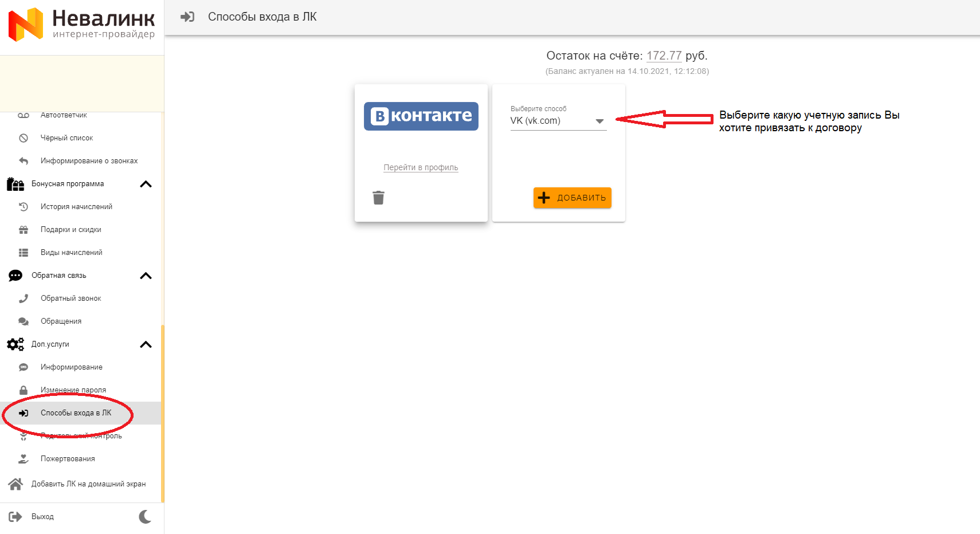Image resolution: width=980 pixels, height=534 pixels.
Task: Collapse the 'Доп.услуги' section chevron
Action: click(x=146, y=344)
